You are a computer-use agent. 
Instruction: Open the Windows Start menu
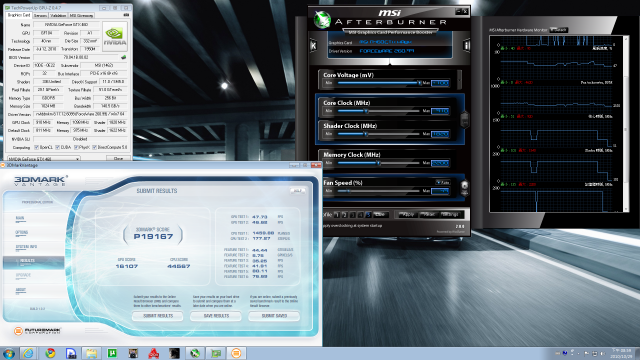8,353
